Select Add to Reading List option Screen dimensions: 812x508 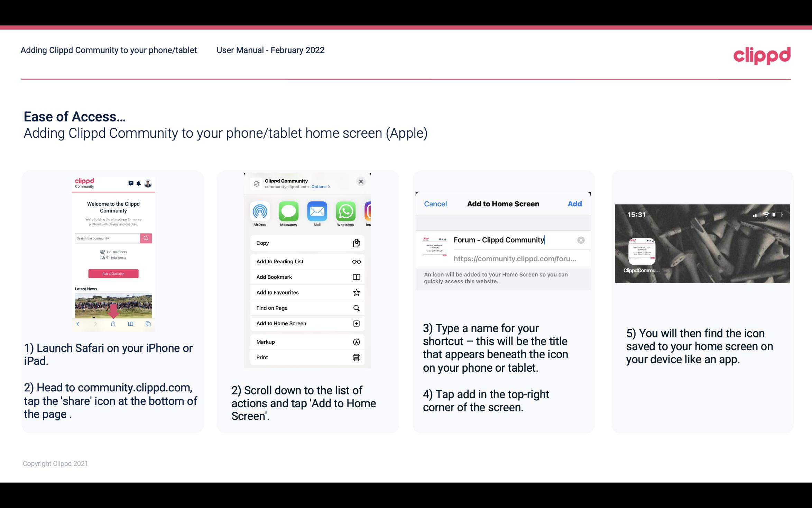[x=307, y=261]
